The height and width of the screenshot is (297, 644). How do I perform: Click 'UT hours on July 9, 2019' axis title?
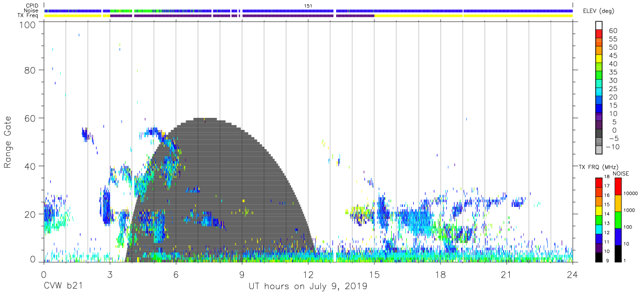(x=308, y=287)
